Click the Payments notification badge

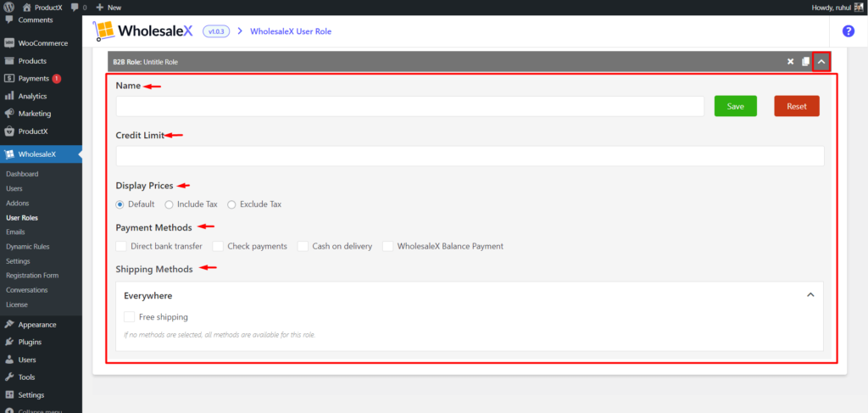57,79
